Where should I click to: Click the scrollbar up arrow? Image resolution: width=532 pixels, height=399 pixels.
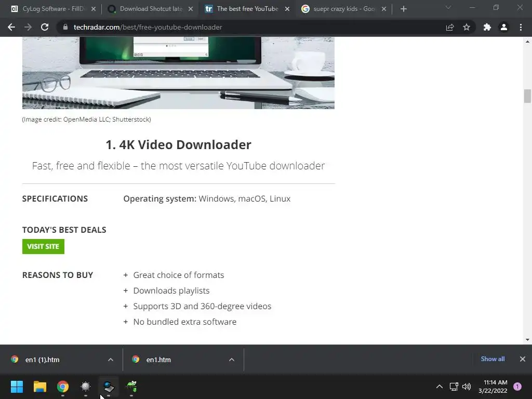[527, 42]
